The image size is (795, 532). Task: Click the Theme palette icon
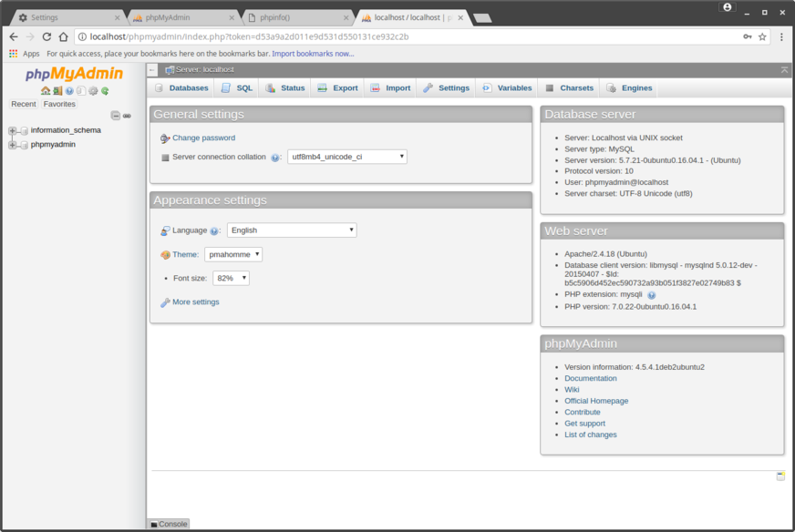click(165, 255)
